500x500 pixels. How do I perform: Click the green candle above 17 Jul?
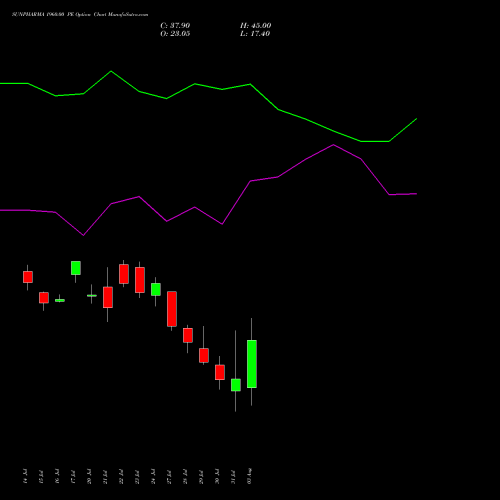pyautogui.click(x=76, y=268)
